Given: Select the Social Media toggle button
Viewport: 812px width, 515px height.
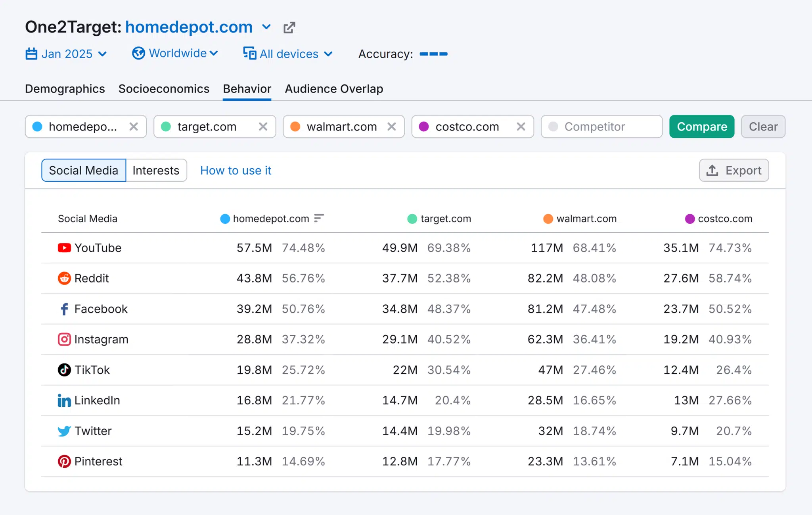Looking at the screenshot, I should click(84, 171).
